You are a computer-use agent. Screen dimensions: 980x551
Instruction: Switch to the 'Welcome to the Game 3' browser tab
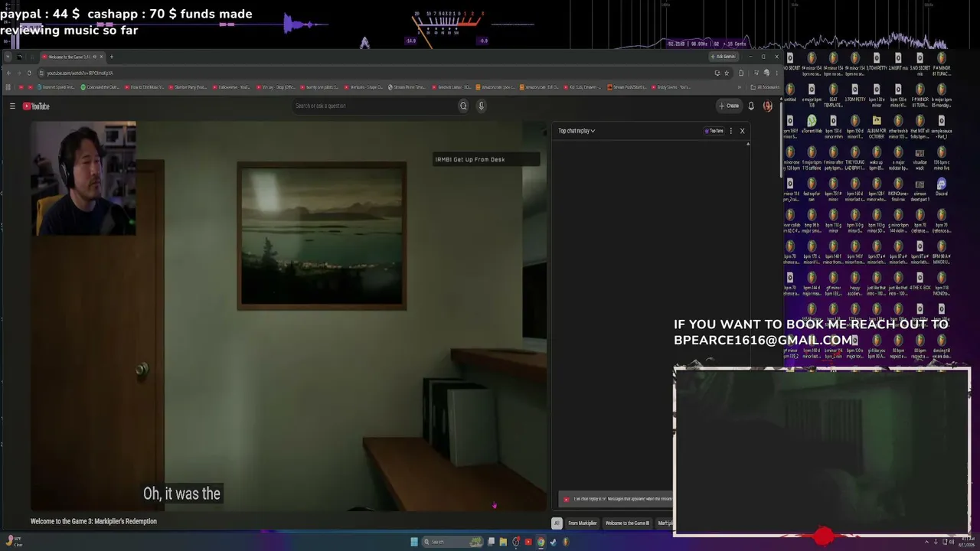tap(71, 57)
